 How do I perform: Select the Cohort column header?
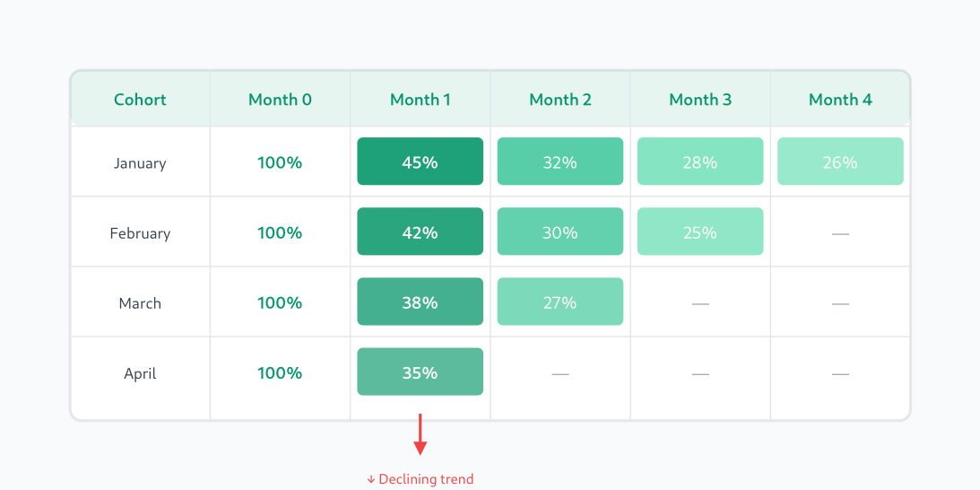(x=140, y=100)
